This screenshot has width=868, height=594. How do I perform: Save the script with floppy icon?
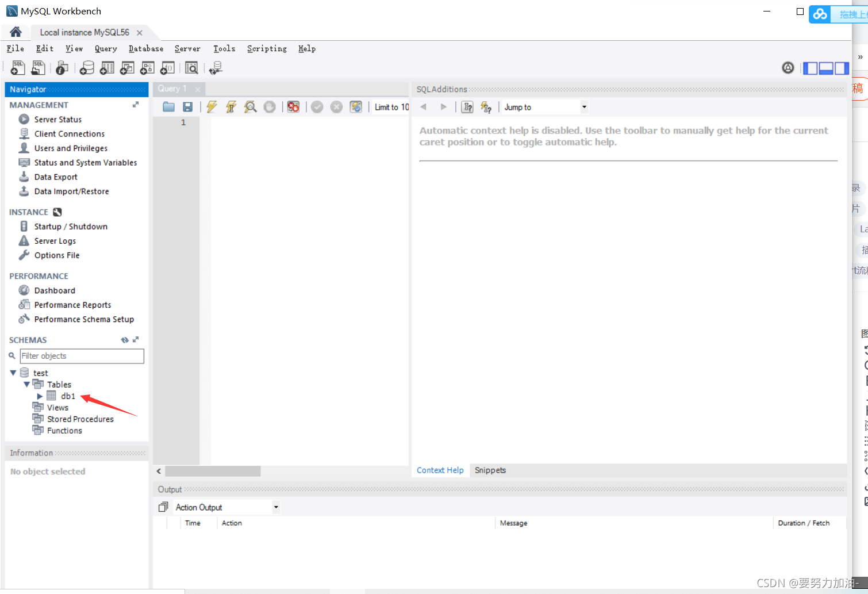(187, 107)
